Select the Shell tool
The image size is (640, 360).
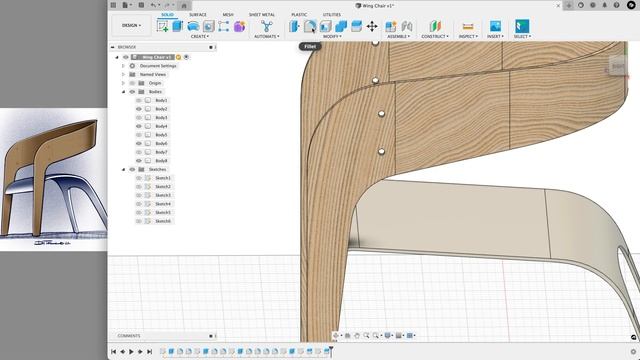(325, 27)
